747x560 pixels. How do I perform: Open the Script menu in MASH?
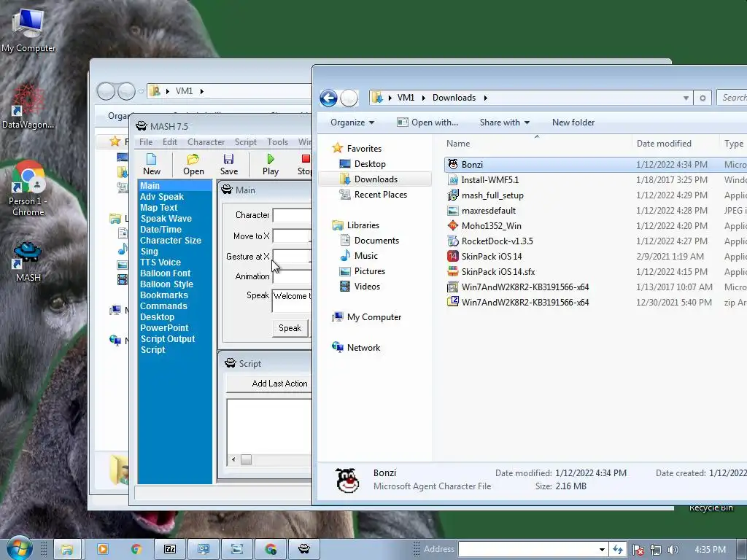[x=245, y=142]
